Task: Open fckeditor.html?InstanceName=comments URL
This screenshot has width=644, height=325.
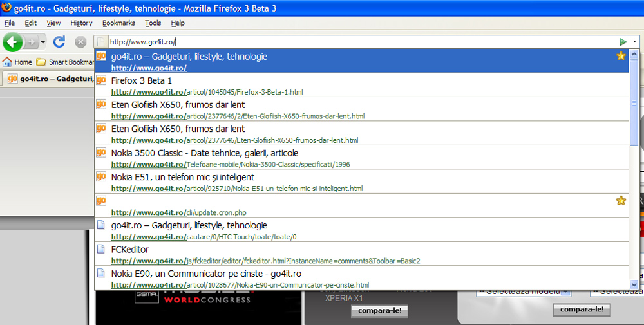Action: pyautogui.click(x=266, y=261)
